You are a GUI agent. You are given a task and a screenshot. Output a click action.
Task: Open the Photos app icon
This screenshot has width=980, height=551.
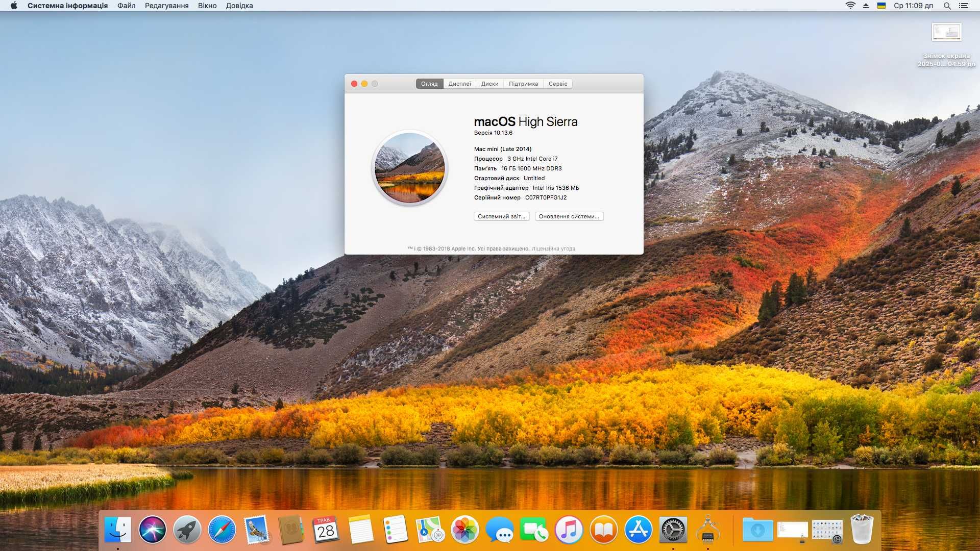[465, 530]
